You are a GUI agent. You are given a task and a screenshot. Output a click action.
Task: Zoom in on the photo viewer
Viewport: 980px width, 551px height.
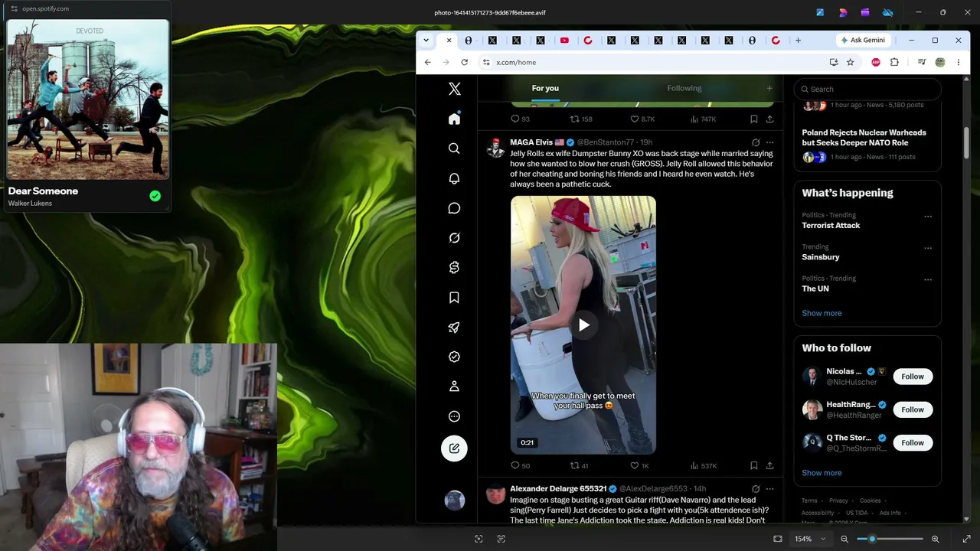pyautogui.click(x=935, y=539)
